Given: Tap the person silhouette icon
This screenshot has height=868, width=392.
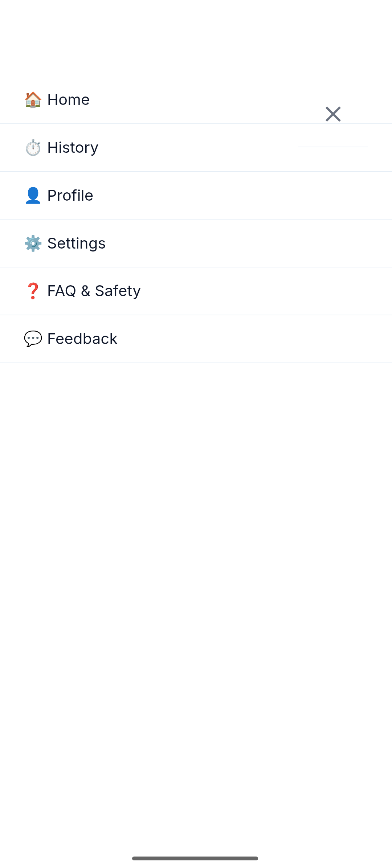Looking at the screenshot, I should tap(33, 196).
